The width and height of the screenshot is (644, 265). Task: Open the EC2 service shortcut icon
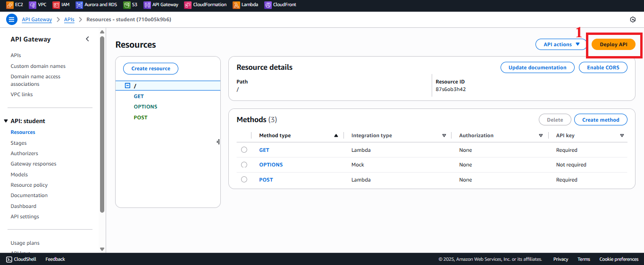coord(9,5)
